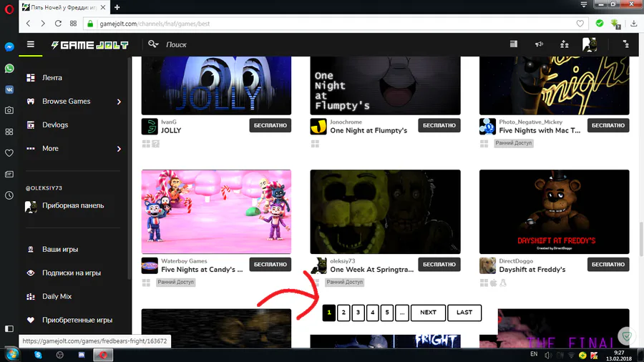Open the friends list sidebar icon
Viewport: 644px width, 362px height.
[x=625, y=44]
